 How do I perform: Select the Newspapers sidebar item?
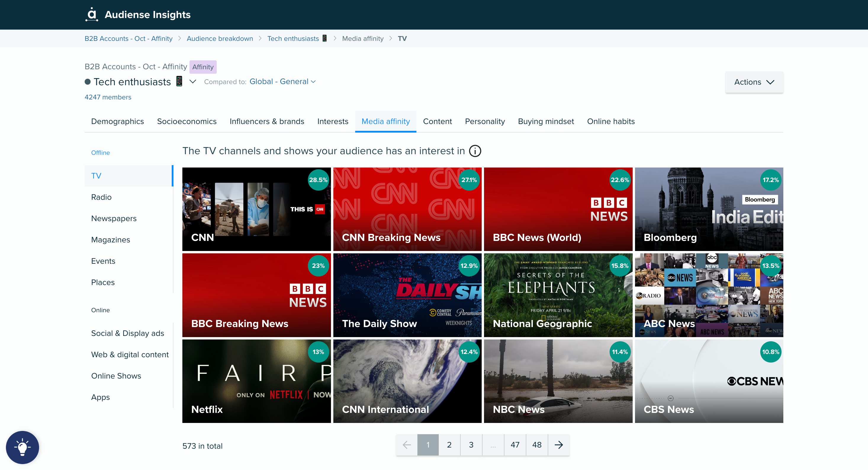[x=113, y=218]
